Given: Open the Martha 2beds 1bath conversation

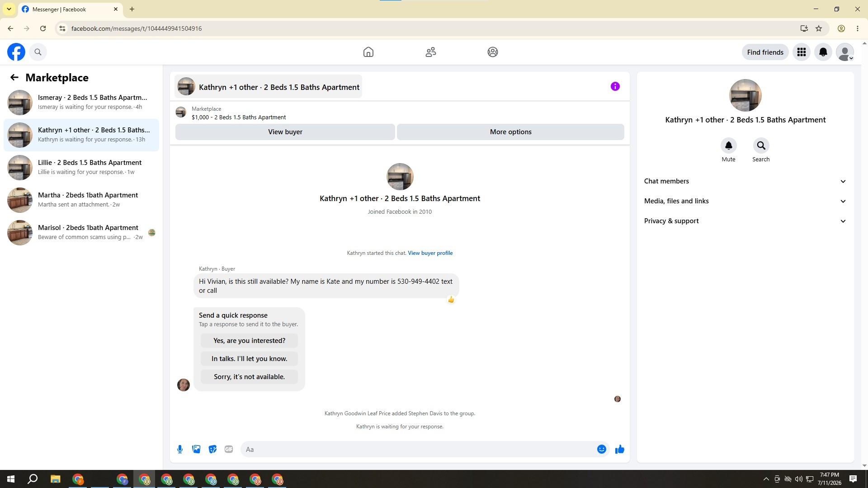Looking at the screenshot, I should (x=81, y=200).
